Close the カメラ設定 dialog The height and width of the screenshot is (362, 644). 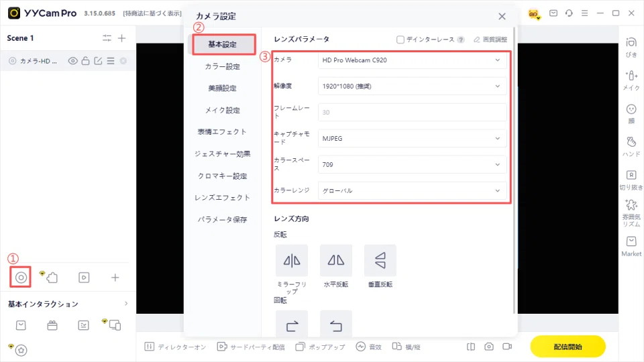tap(502, 16)
